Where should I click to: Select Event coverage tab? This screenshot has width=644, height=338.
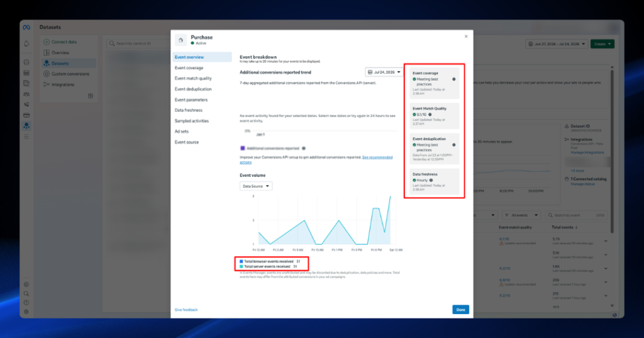189,68
